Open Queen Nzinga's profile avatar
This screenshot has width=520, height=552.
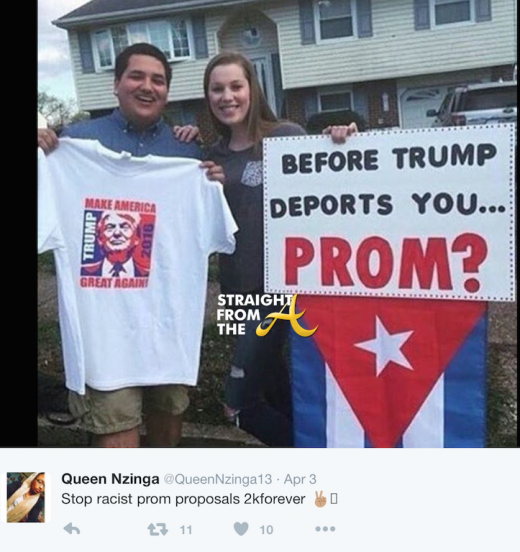[26, 497]
